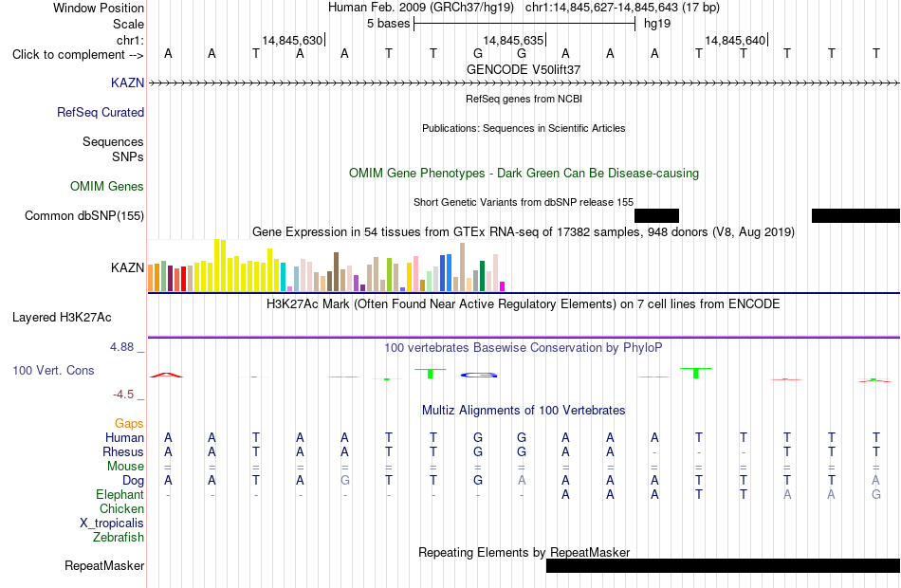Click the Window Position label
Screen dimensions: 901x588
coord(99,8)
